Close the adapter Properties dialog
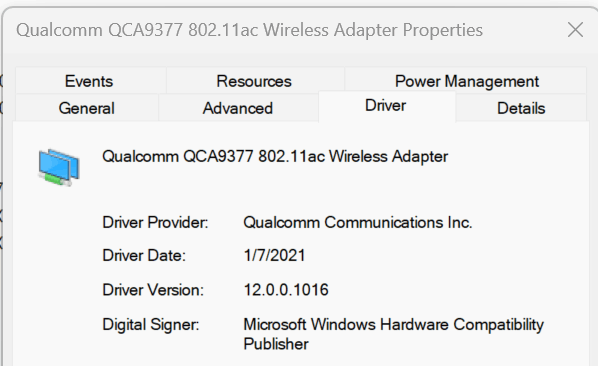The image size is (598, 366). pos(575,30)
